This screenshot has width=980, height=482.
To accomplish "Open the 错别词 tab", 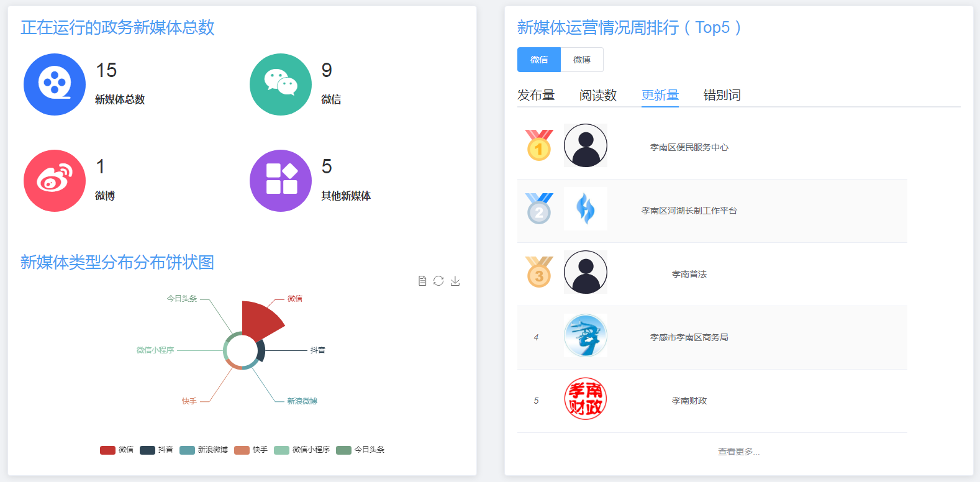I will point(722,95).
